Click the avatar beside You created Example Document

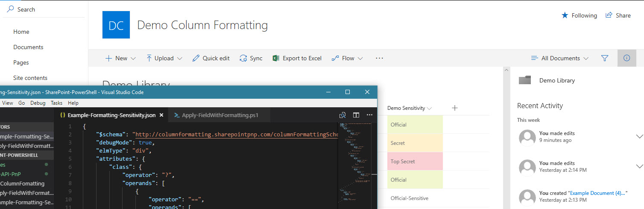527,197
